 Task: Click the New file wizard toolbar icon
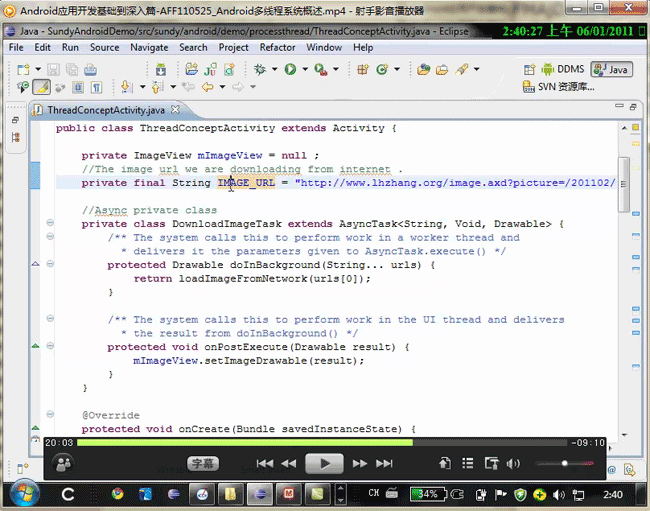(x=24, y=69)
